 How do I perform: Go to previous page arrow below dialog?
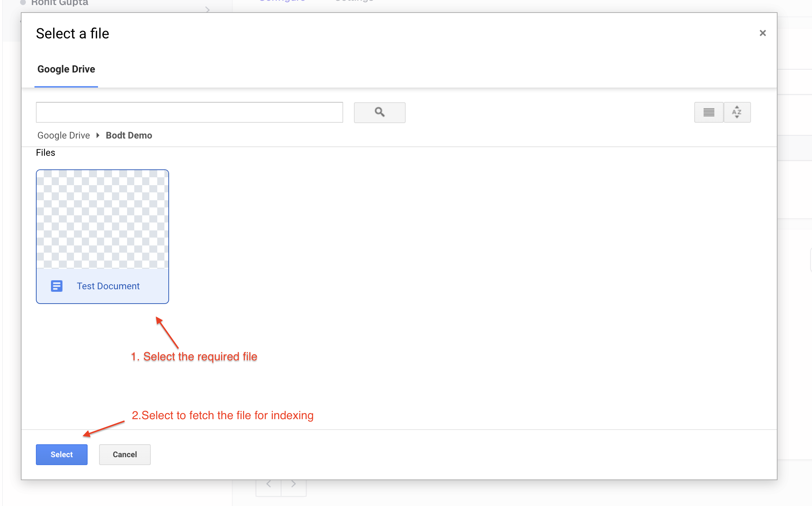point(269,484)
